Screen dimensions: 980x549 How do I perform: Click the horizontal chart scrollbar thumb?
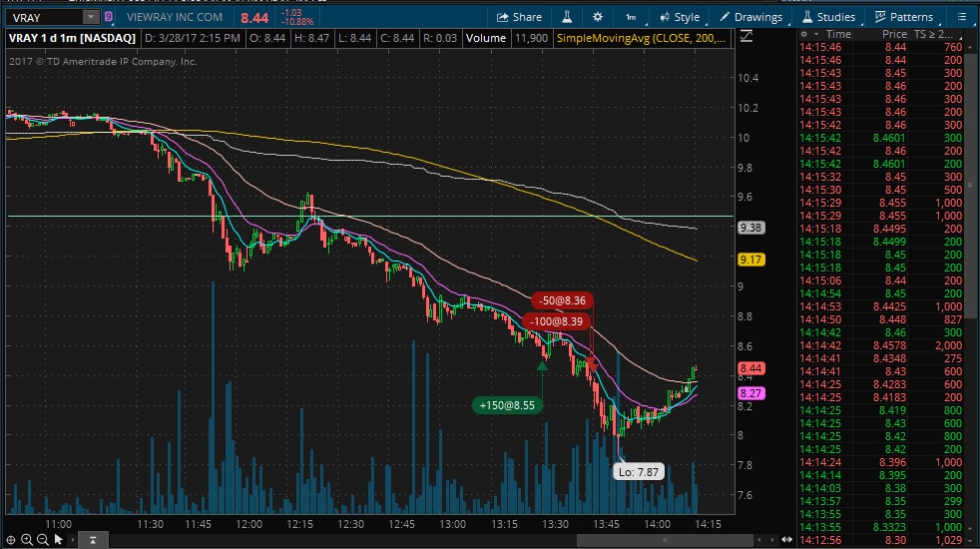(664, 540)
